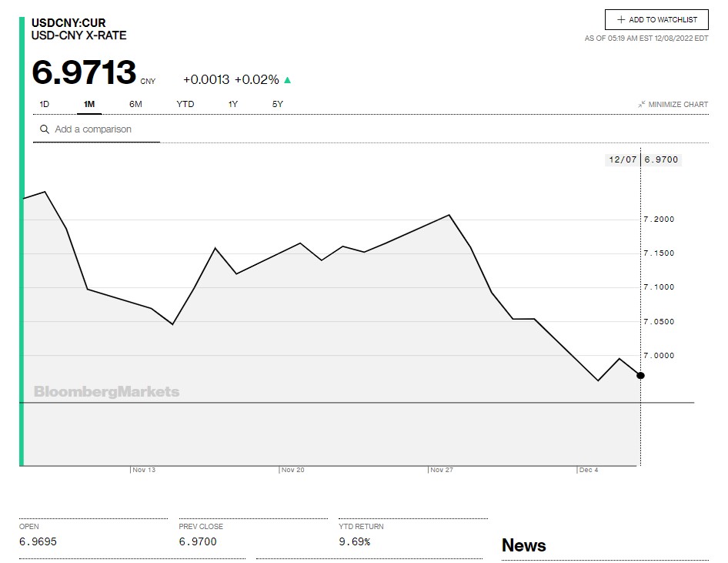Select the YTD range tab
The width and height of the screenshot is (728, 563).
click(x=185, y=104)
